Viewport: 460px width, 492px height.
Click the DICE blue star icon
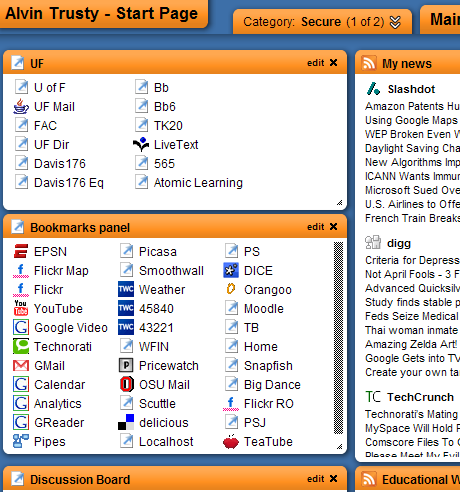tap(231, 270)
